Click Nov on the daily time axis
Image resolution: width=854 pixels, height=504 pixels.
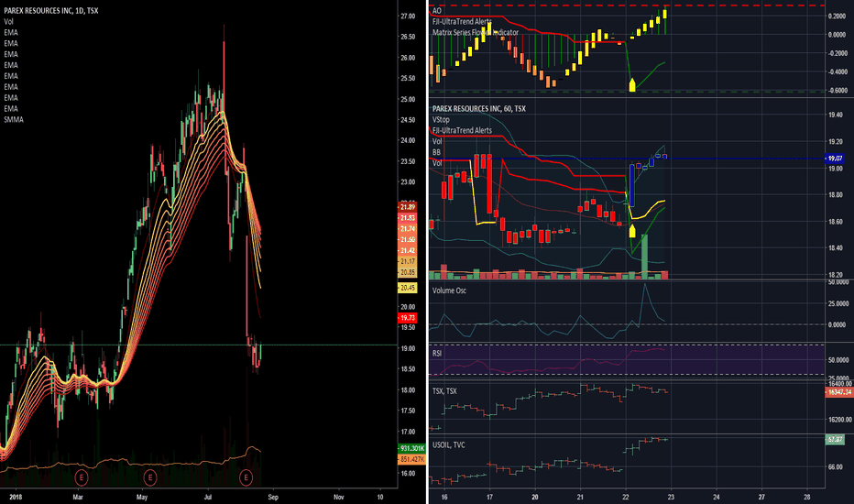[x=338, y=497]
